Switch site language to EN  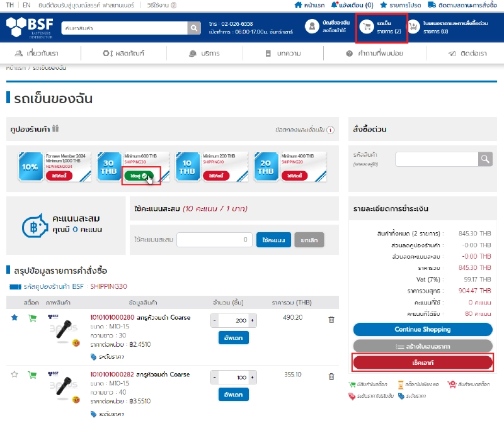(x=25, y=5)
